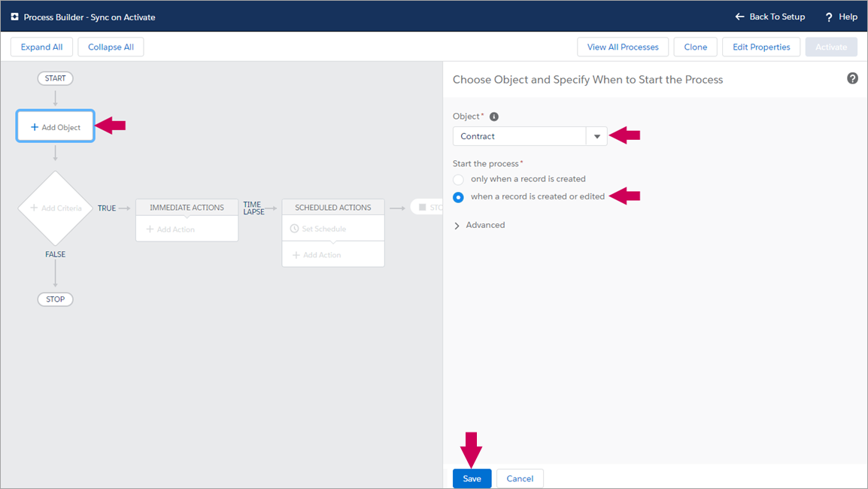Click the Process Builder logo icon
Image resolution: width=868 pixels, height=489 pixels.
pos(14,17)
